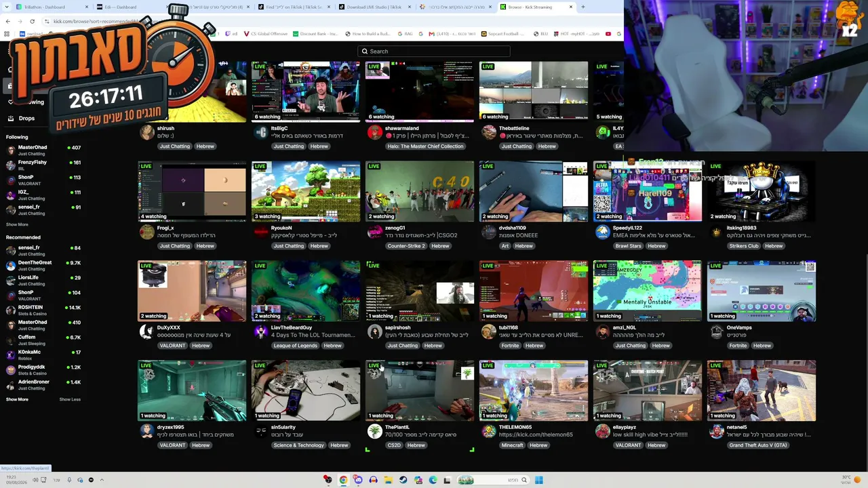Image resolution: width=868 pixels, height=488 pixels.
Task: Switch to Download LIVE Studio TikTok tab
Action: point(375,7)
